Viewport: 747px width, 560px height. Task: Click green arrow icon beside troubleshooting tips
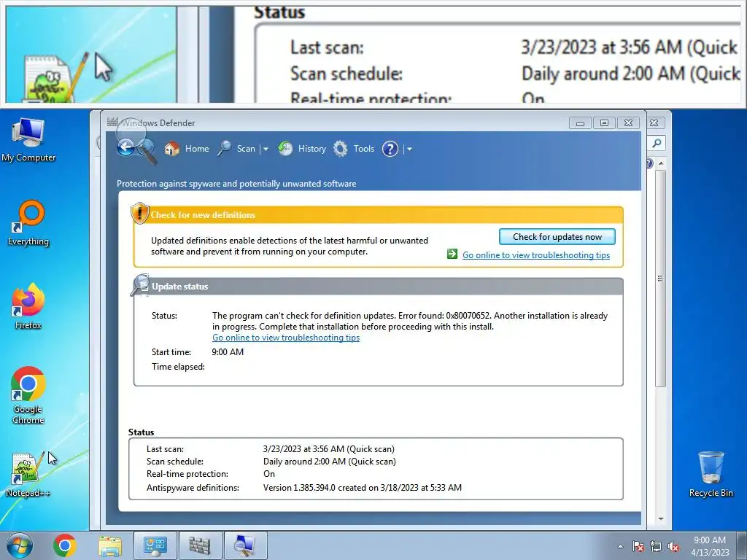coord(452,254)
